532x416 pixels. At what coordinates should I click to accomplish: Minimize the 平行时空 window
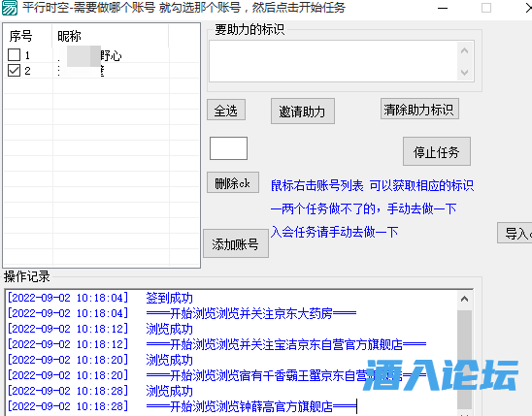click(x=443, y=8)
